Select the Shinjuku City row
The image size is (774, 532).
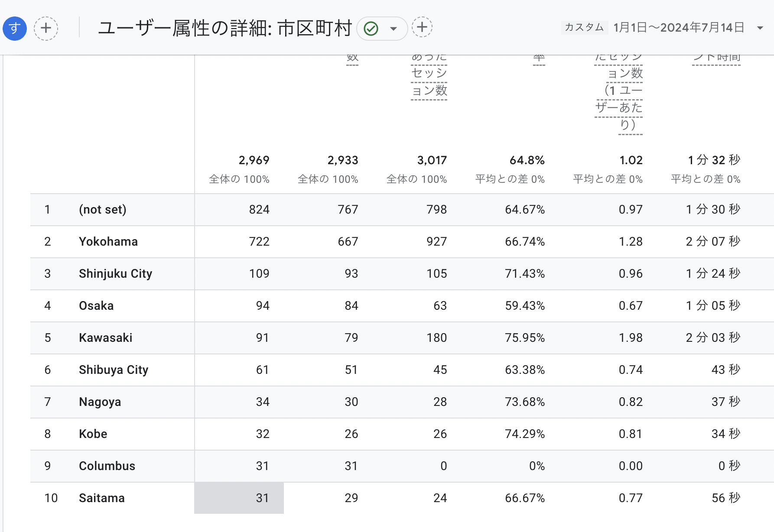[115, 274]
